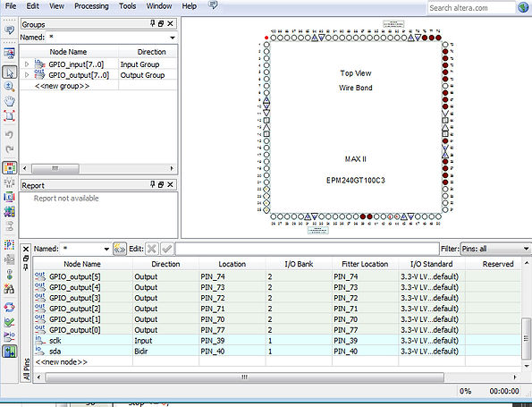The width and height of the screenshot is (532, 407).
Task: Click the <<new group>> entry
Action: (x=62, y=86)
